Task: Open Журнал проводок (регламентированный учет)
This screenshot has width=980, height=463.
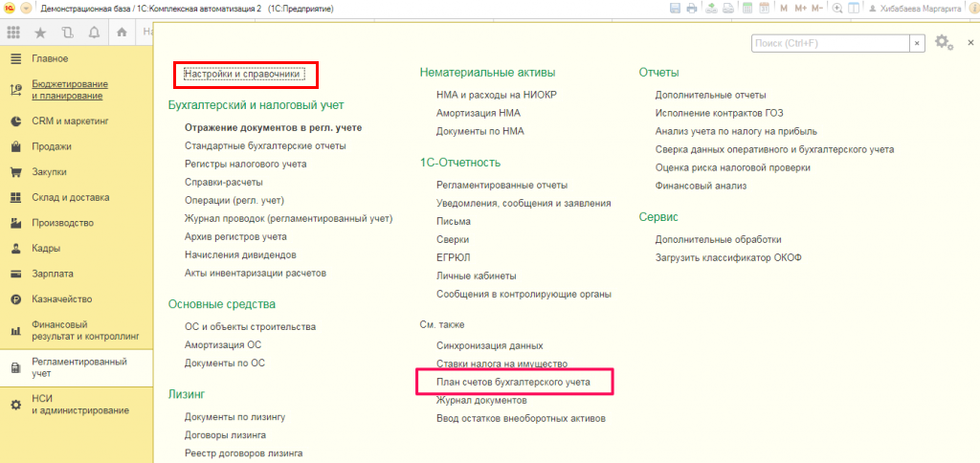Action: (289, 218)
